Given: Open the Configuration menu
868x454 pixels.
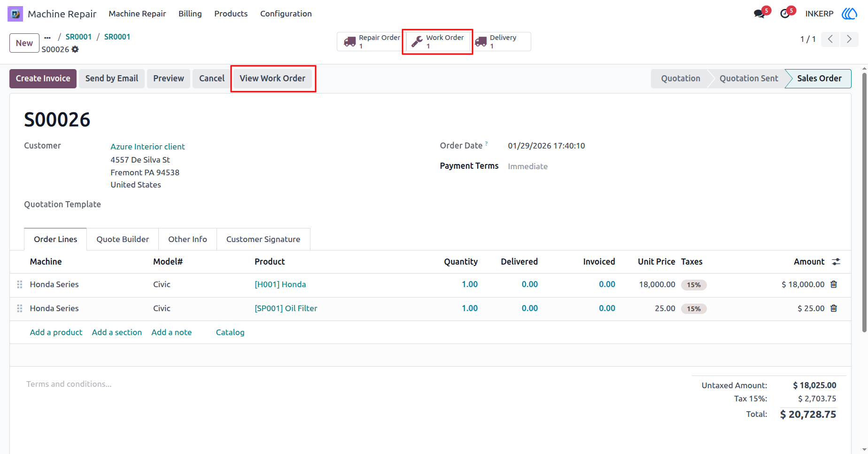Looking at the screenshot, I should [x=286, y=14].
